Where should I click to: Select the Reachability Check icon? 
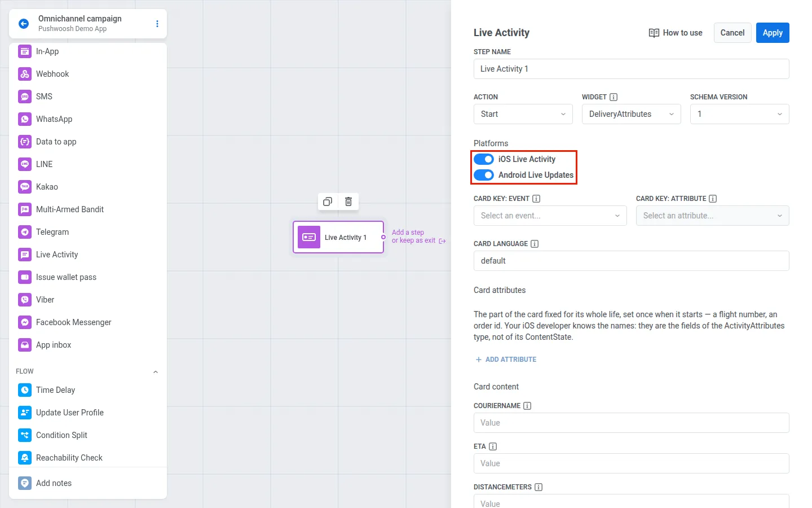(x=25, y=458)
